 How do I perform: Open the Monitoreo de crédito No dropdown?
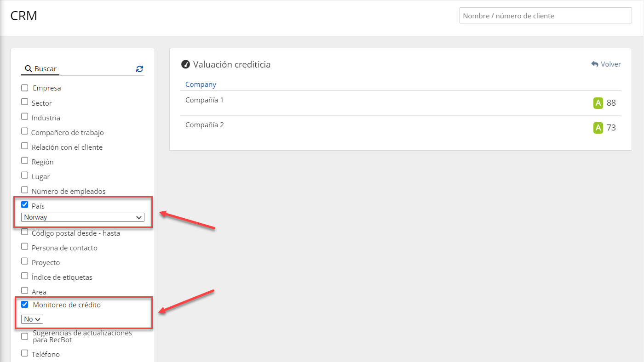pyautogui.click(x=32, y=319)
